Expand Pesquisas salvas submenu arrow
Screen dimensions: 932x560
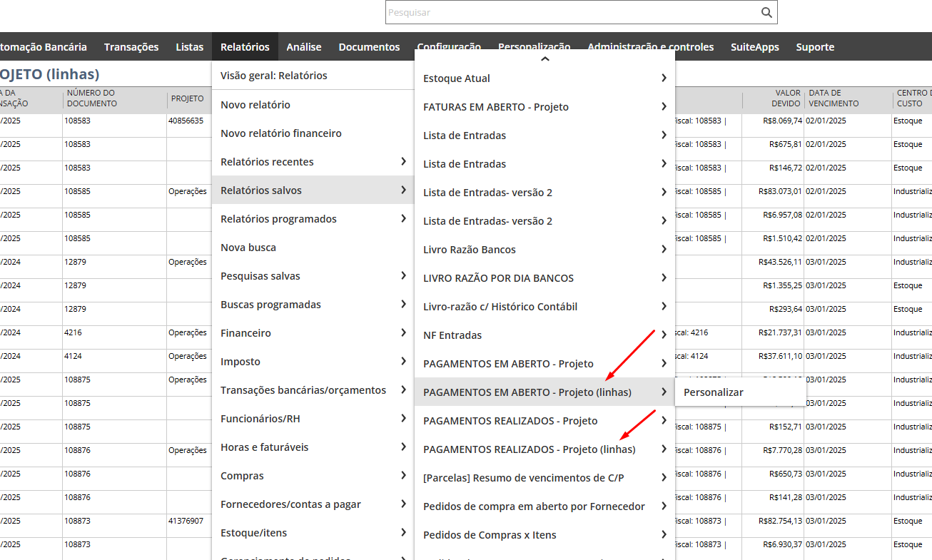tap(403, 276)
